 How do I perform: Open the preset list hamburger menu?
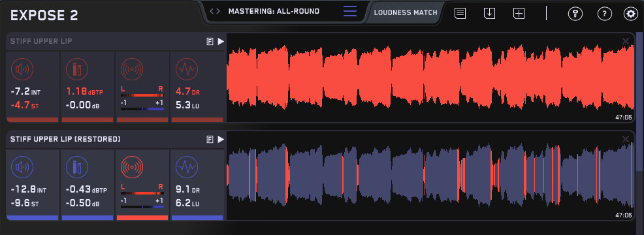(350, 12)
